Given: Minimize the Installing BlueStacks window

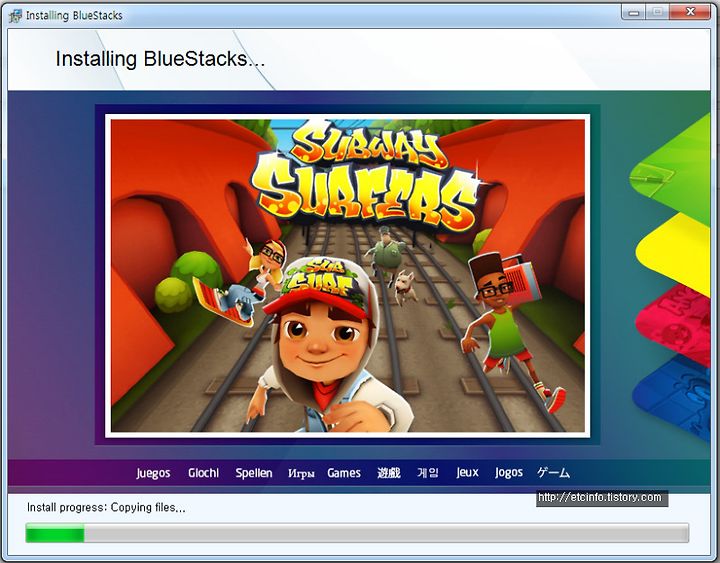Looking at the screenshot, I should 633,12.
